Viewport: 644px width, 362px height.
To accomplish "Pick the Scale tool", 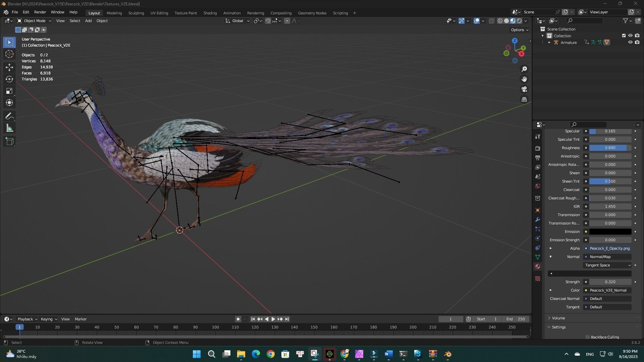I will (x=9, y=91).
